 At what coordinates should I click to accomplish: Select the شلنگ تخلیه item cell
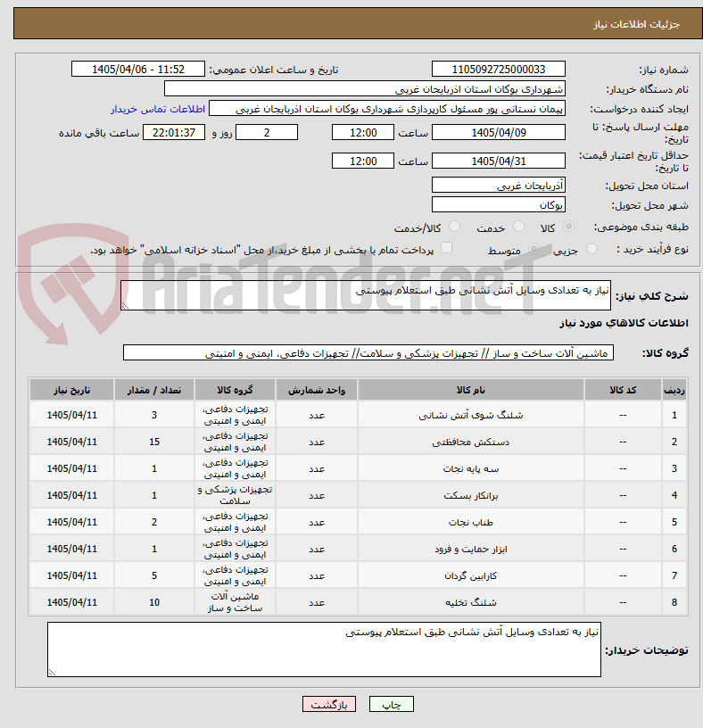coord(471,602)
